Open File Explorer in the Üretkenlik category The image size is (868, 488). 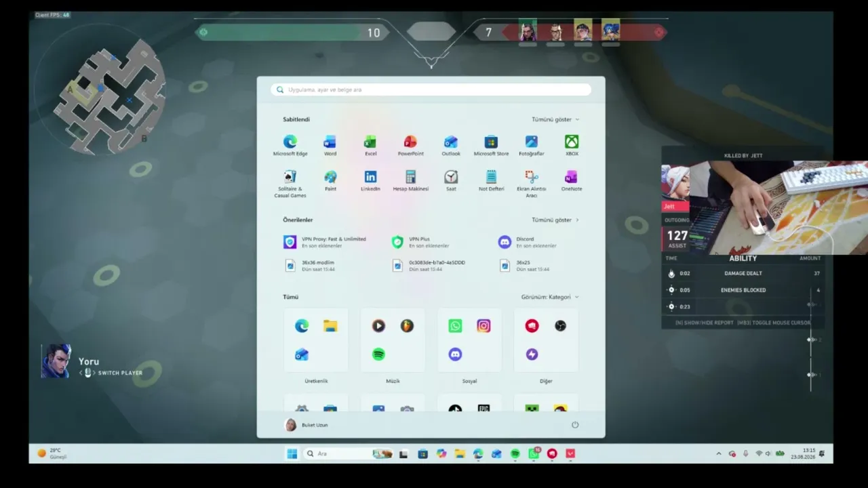click(x=330, y=326)
